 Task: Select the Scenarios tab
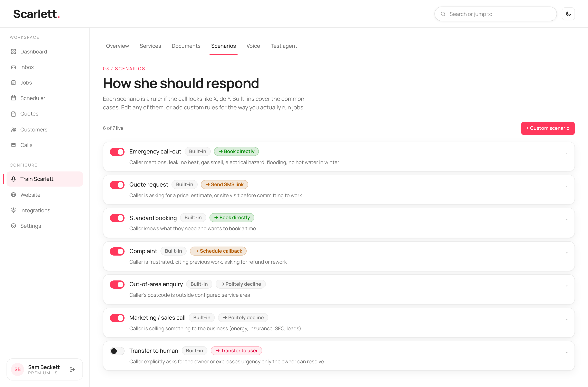223,46
